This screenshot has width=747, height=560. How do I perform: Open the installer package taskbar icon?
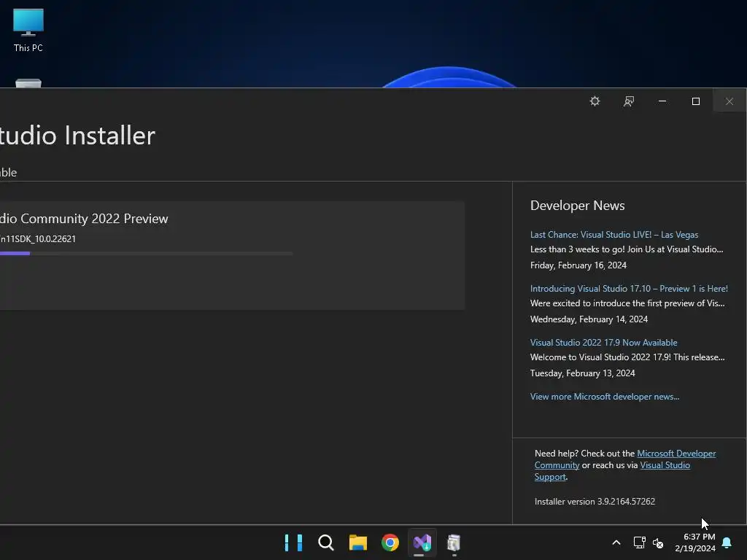(454, 542)
